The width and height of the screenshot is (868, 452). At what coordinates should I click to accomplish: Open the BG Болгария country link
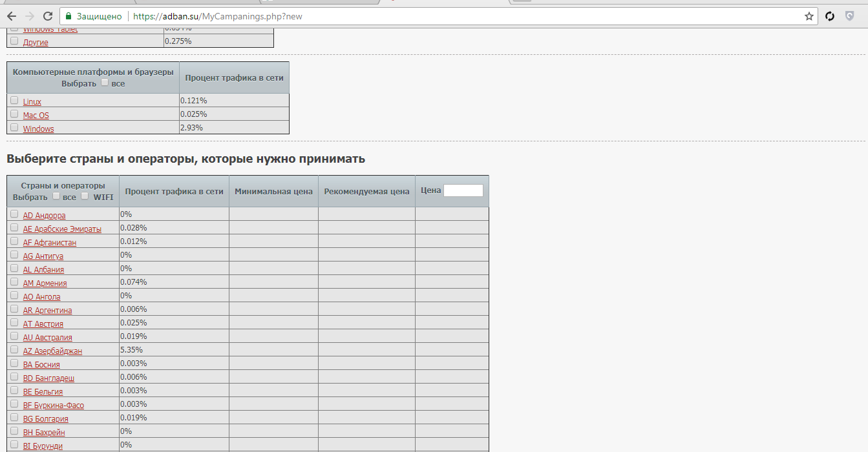click(x=45, y=419)
